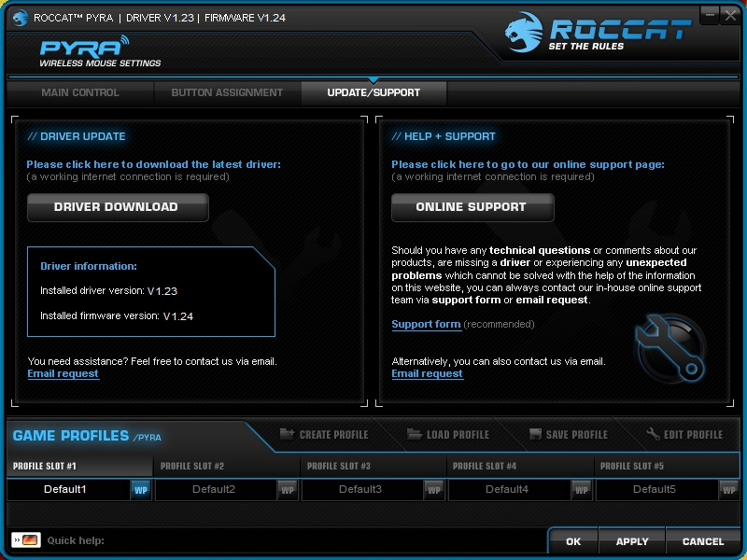Close the ROCCAT Pyra window
The width and height of the screenshot is (747, 560).
point(730,15)
